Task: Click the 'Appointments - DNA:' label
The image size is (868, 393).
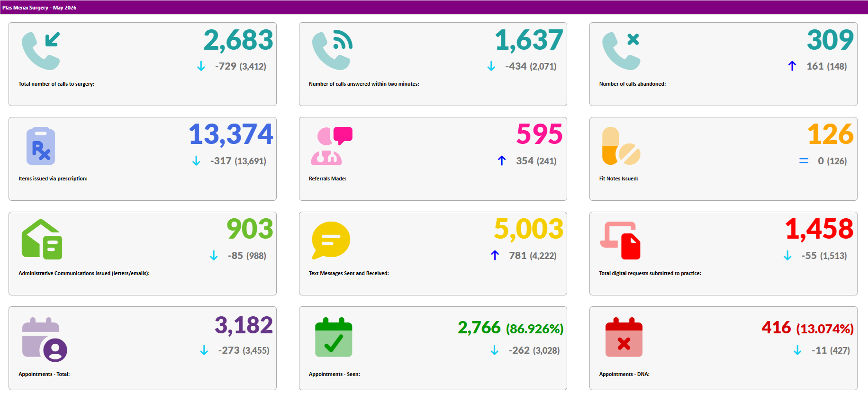Action: tap(624, 375)
